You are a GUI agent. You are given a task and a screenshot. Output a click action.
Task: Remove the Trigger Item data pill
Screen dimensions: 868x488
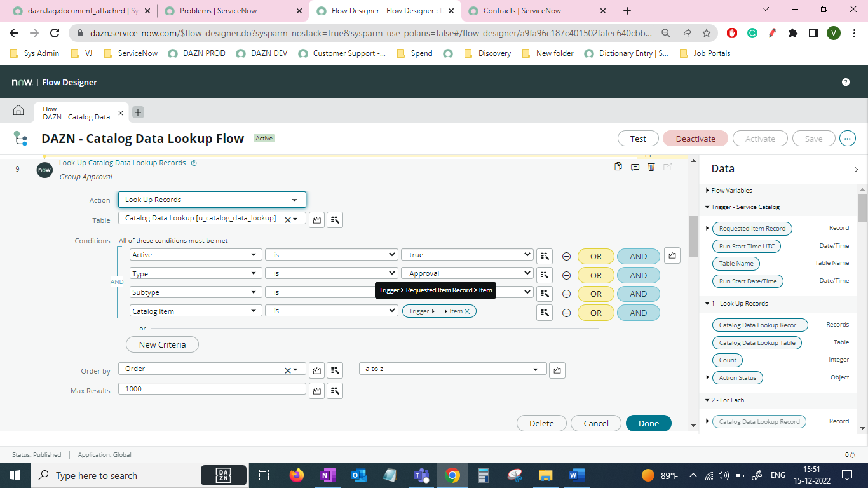[467, 311]
